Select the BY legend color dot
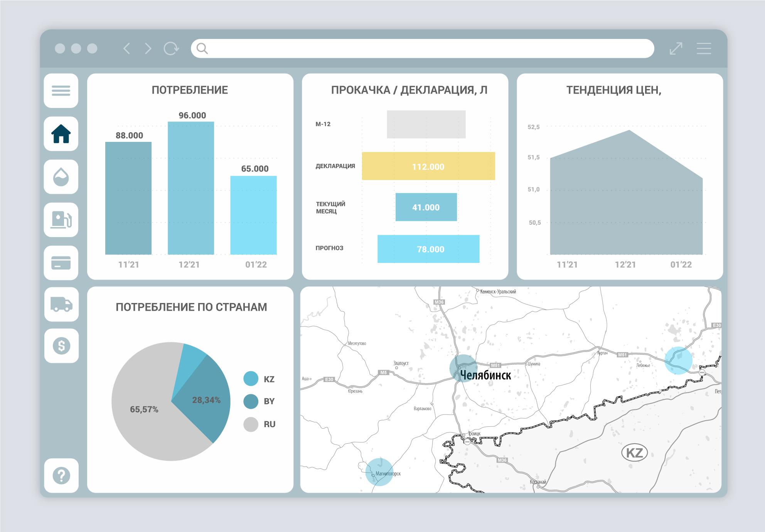765x532 pixels. (x=251, y=401)
